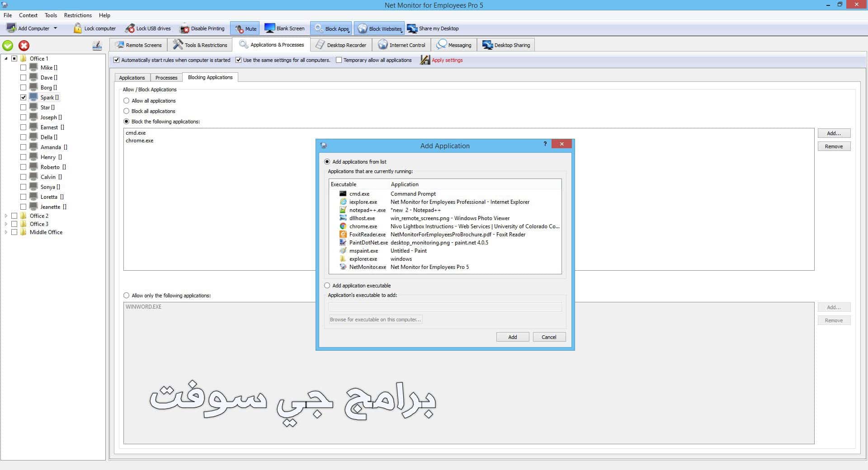Select the Allow all applications radio button
The height and width of the screenshot is (470, 868).
coord(127,100)
